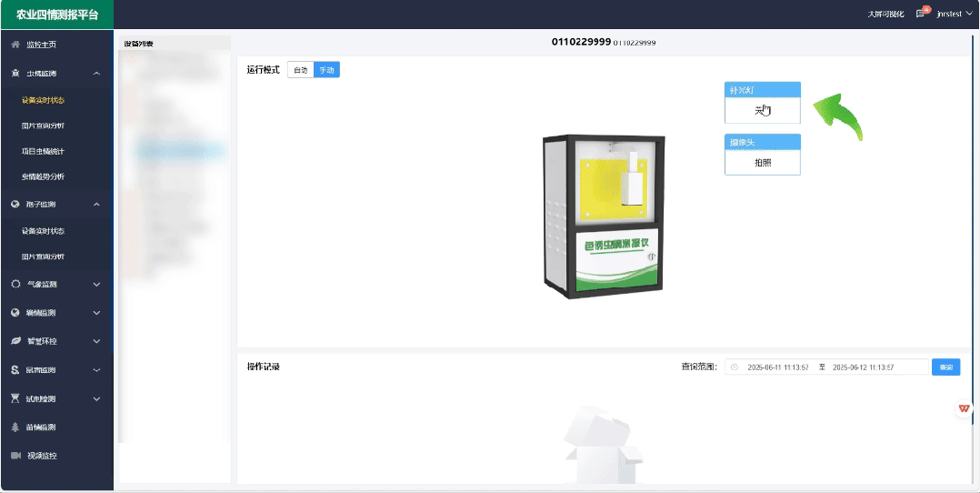Expand the 气象监测 menu chevron
The image size is (980, 493).
click(96, 285)
